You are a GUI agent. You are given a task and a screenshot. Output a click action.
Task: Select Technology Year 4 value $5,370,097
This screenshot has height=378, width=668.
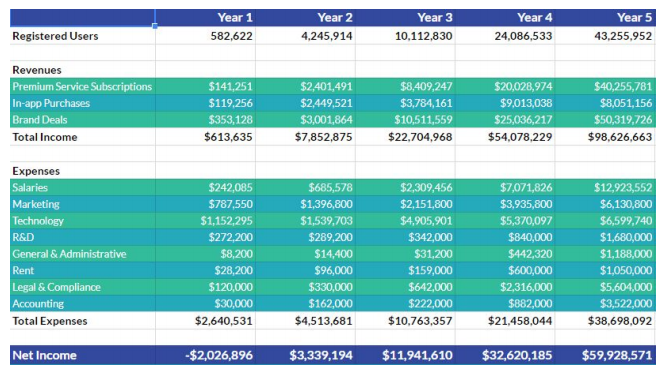(505, 221)
